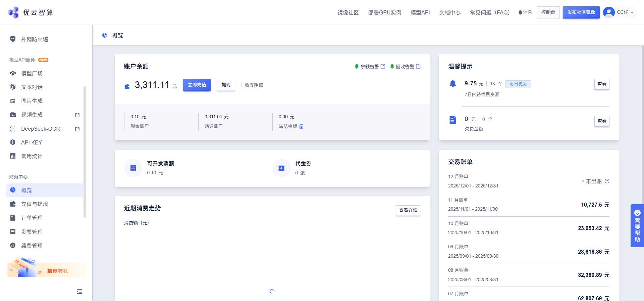Click the 文本对话 cube icon
644x301 pixels.
click(13, 87)
